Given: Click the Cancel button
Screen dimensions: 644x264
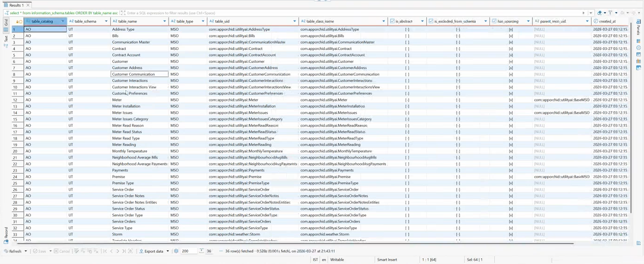Looking at the screenshot, I should coord(62,251).
